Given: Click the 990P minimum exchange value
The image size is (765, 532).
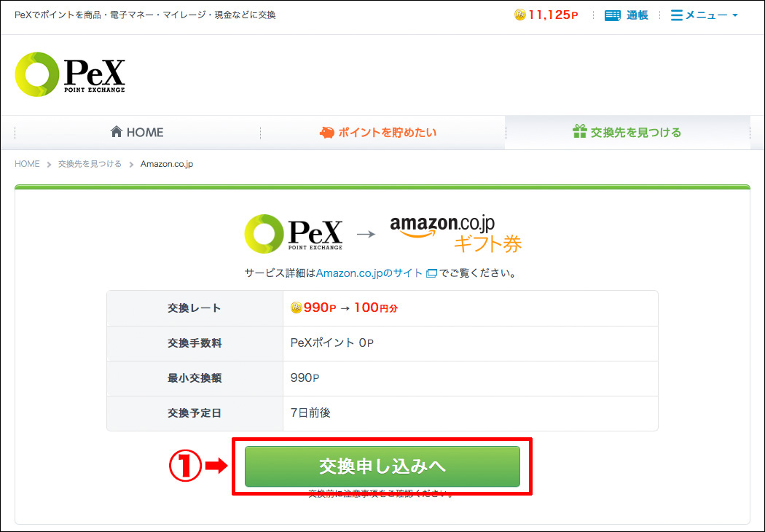Looking at the screenshot, I should point(305,378).
